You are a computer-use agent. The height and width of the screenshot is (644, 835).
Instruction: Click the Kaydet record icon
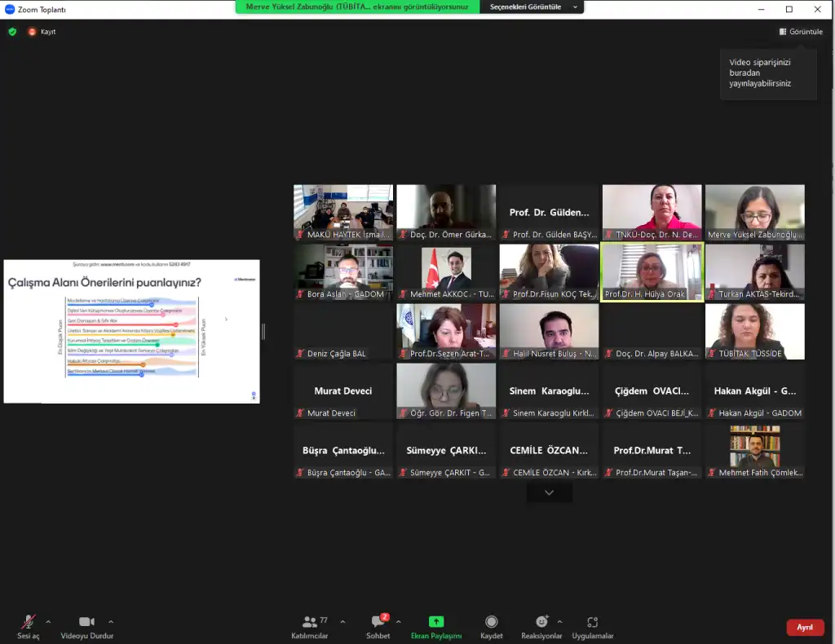[x=491, y=622]
